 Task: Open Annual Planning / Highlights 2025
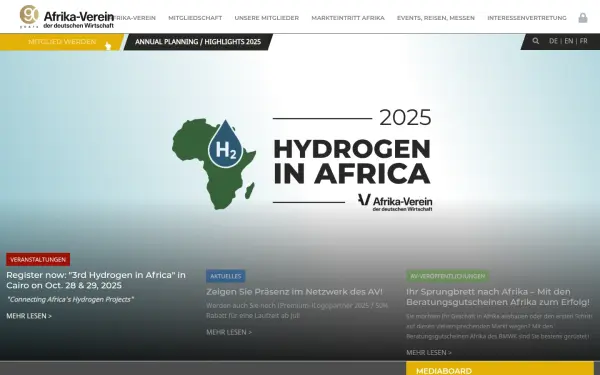[x=198, y=42]
